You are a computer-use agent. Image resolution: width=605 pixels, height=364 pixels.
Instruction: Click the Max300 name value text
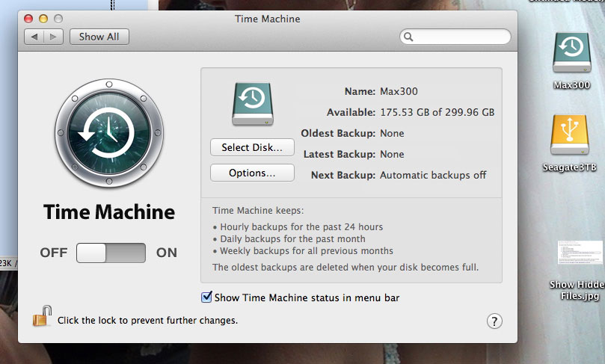click(399, 91)
